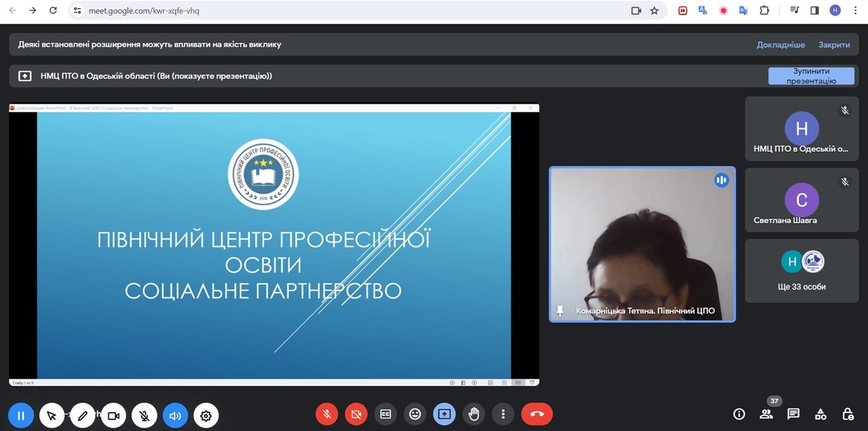The width and height of the screenshot is (868, 431).
Task: Open the emoji reactions button
Action: tap(415, 414)
